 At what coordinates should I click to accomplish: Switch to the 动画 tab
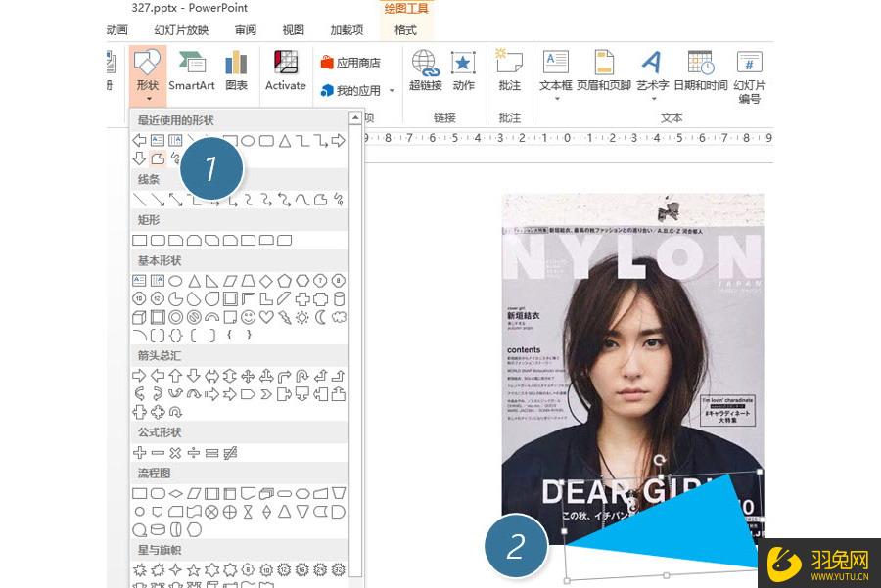116,29
